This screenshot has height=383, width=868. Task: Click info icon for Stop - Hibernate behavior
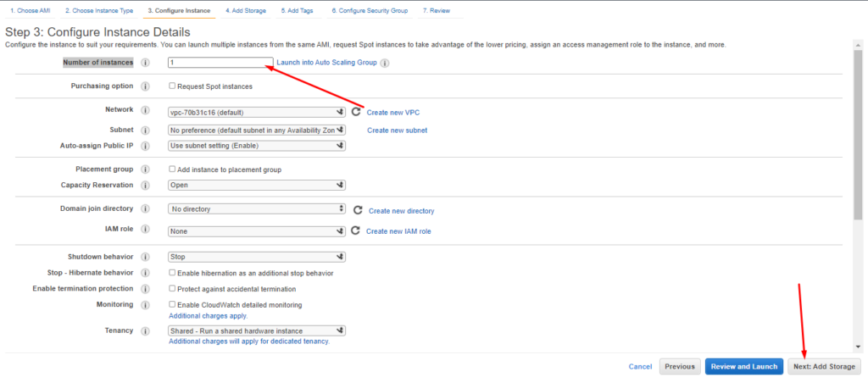(146, 273)
